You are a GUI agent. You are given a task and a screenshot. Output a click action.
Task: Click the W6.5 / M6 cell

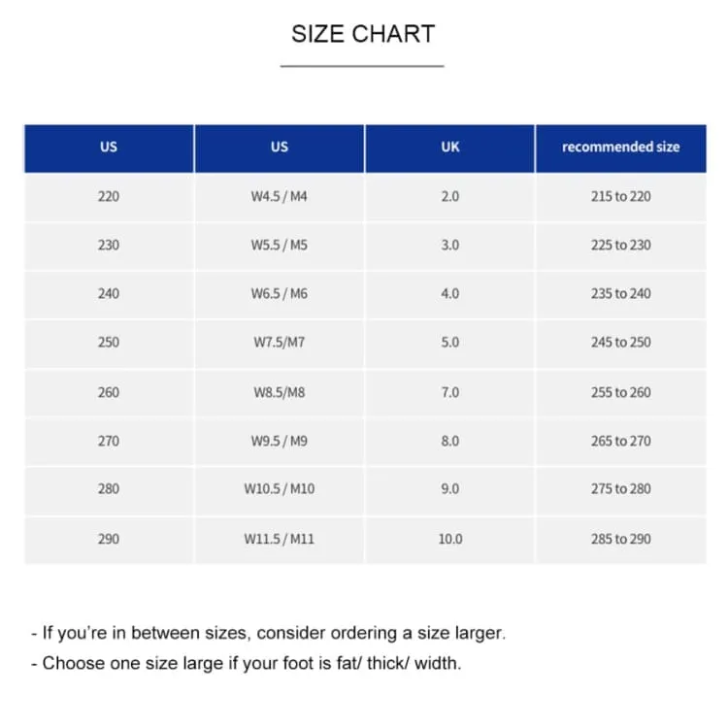[279, 294]
